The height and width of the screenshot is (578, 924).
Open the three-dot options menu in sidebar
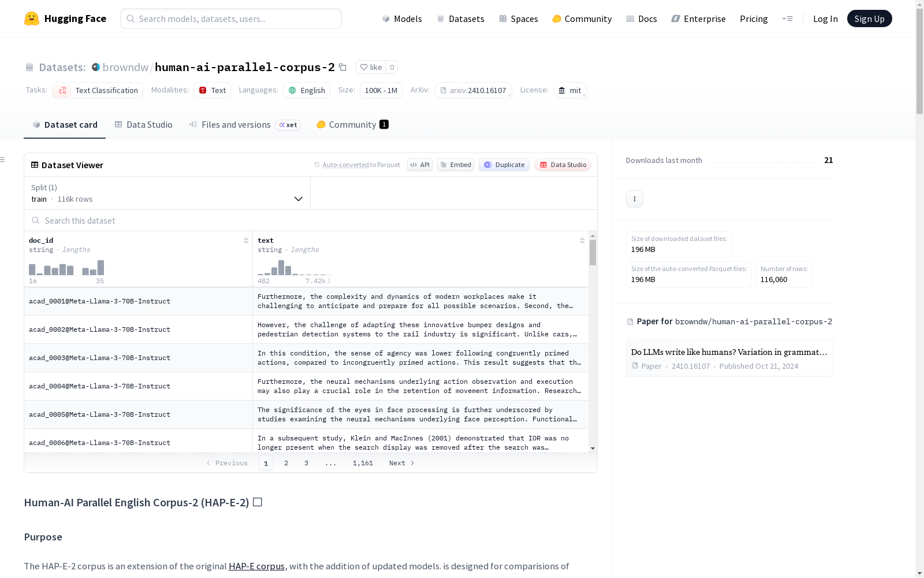pyautogui.click(x=635, y=199)
